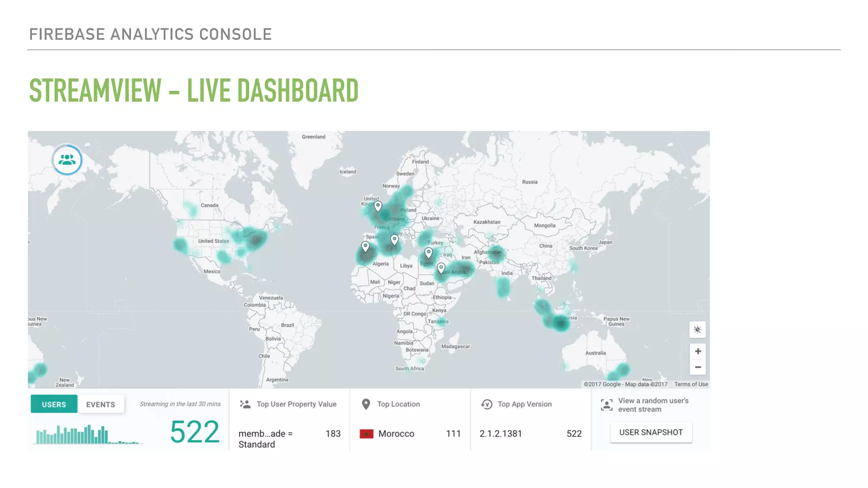Click the Greenland label on the map
The height and width of the screenshot is (488, 868).
click(314, 137)
